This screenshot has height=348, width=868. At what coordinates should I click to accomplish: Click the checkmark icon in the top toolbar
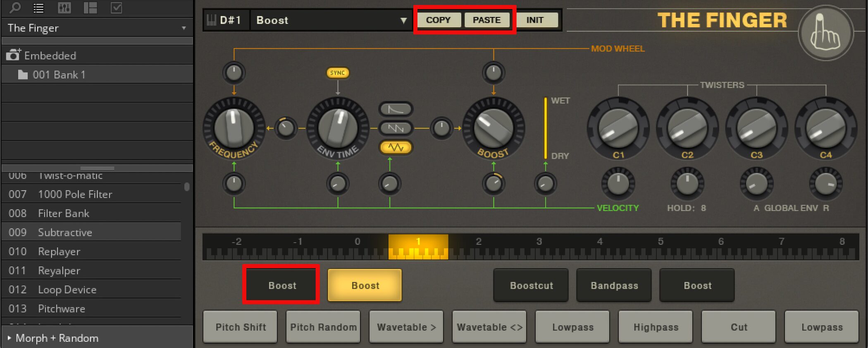pyautogui.click(x=117, y=8)
